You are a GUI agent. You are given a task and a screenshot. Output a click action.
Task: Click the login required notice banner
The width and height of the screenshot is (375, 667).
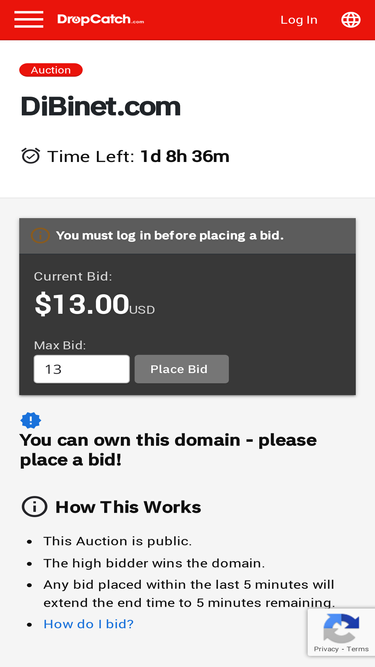(188, 236)
